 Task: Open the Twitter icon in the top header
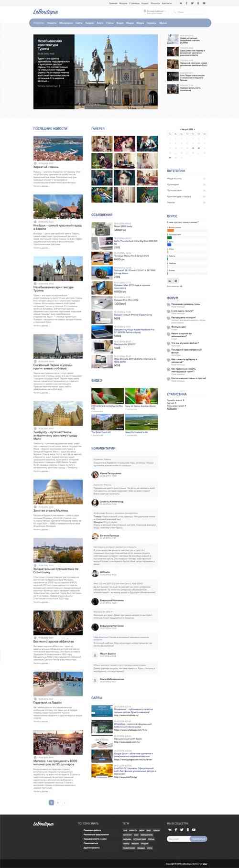pyautogui.click(x=193, y=3)
